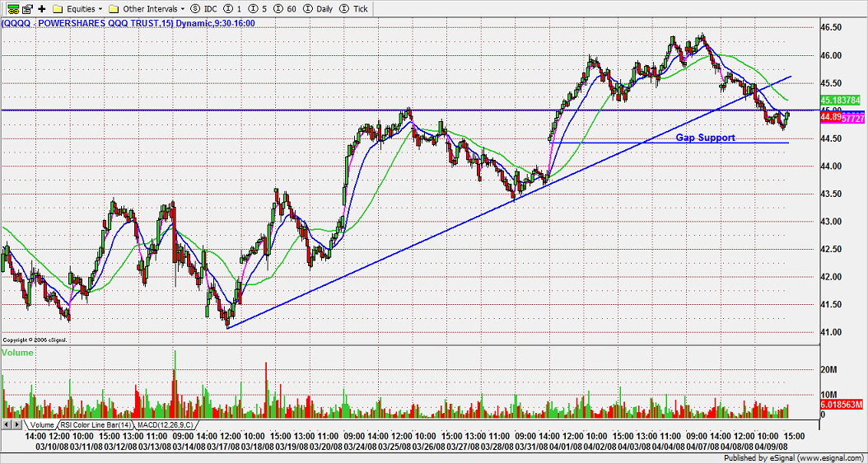
Task: Select the RSI Color Line Bar(14) tab
Action: [96, 424]
